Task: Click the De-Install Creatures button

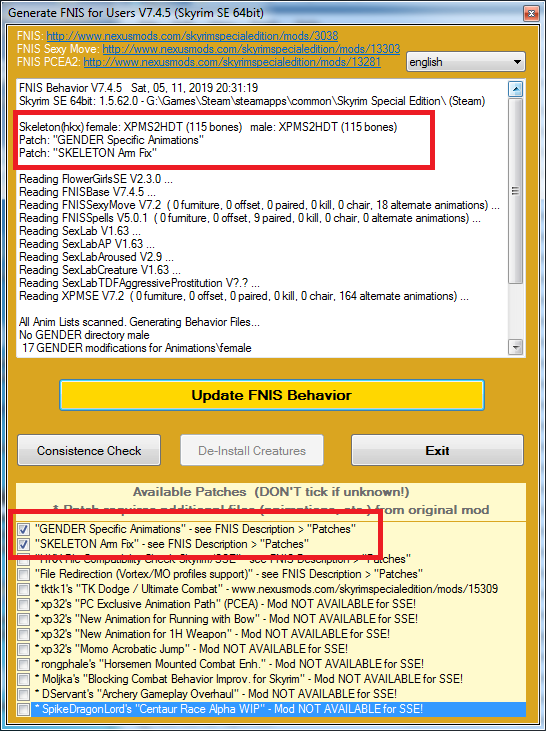Action: [x=252, y=450]
